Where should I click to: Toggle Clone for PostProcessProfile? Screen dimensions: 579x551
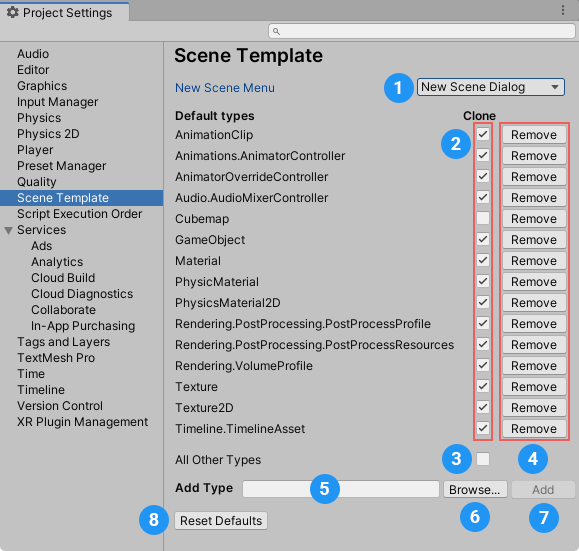point(483,324)
